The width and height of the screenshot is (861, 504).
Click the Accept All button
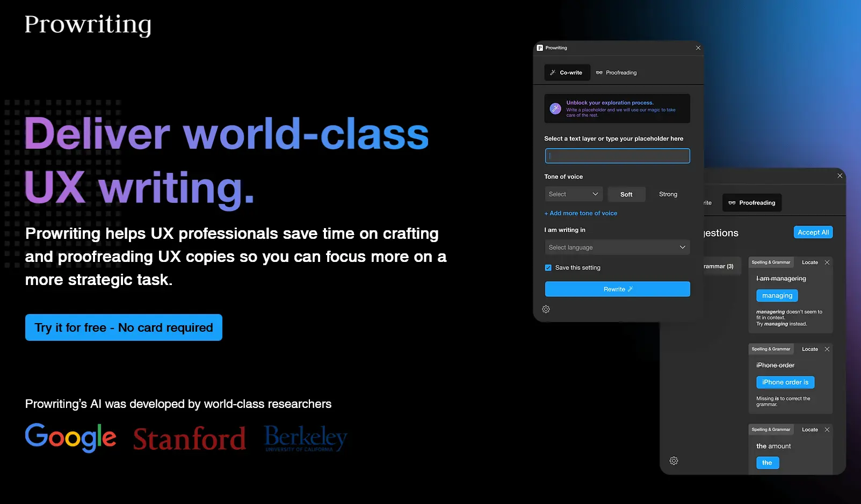pos(813,232)
